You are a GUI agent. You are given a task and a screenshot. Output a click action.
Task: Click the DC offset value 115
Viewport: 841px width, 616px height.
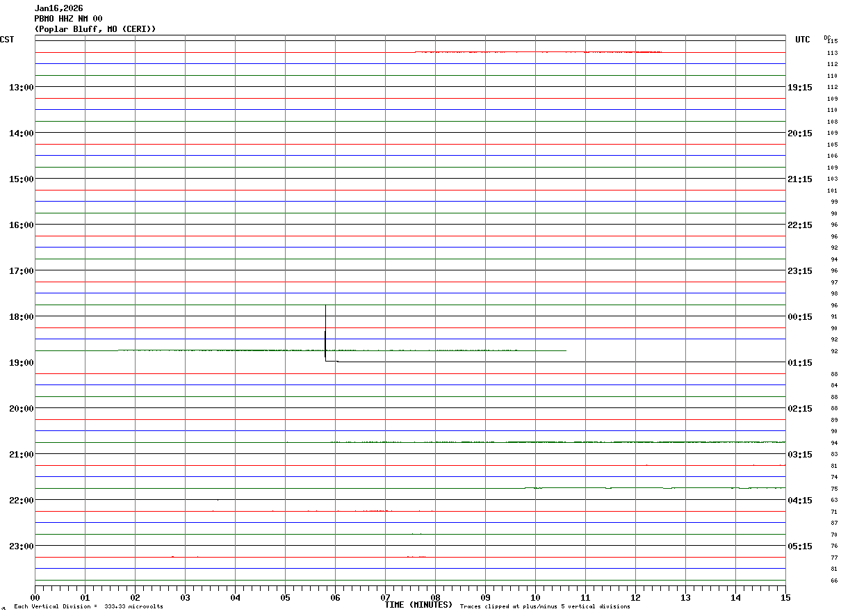pos(833,41)
